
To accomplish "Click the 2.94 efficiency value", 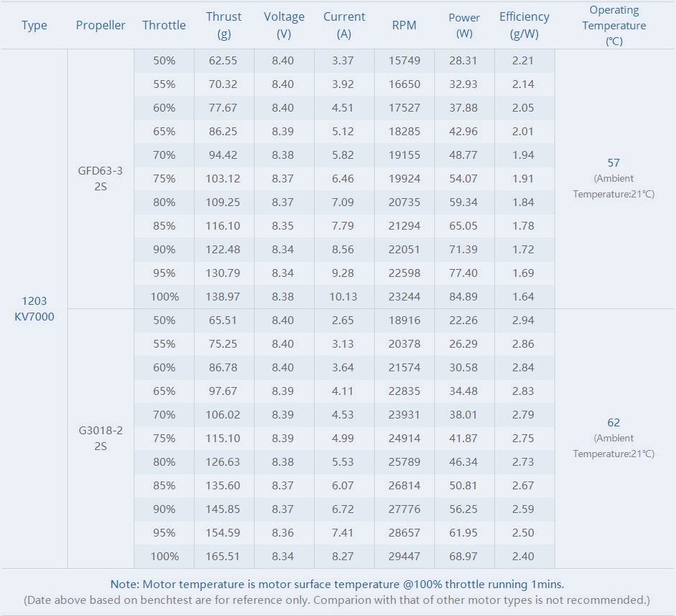I will click(x=523, y=320).
